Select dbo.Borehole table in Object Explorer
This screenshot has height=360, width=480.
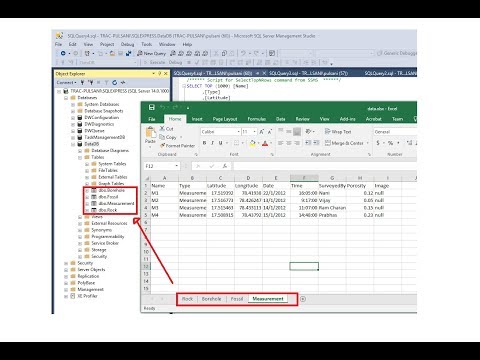pos(112,190)
